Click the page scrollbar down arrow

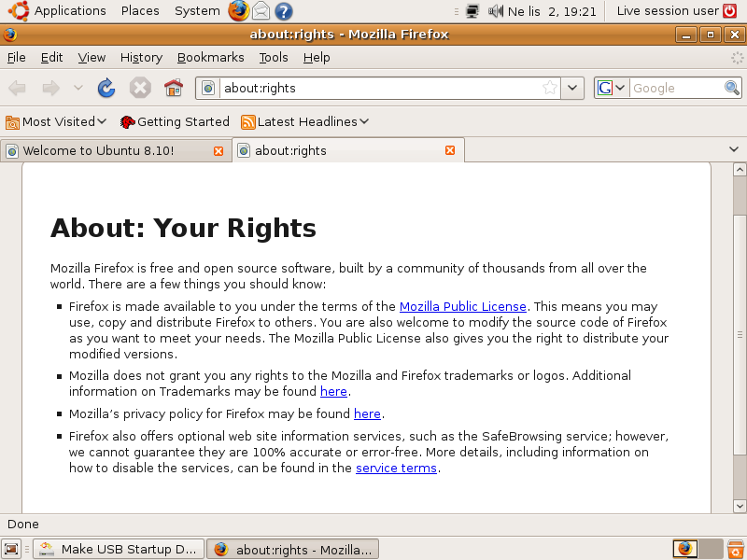tap(740, 506)
